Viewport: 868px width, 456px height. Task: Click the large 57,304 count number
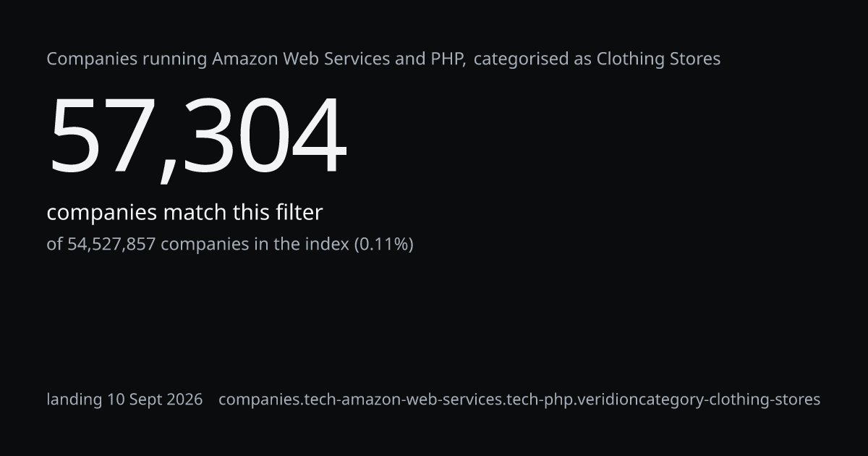coord(197,137)
